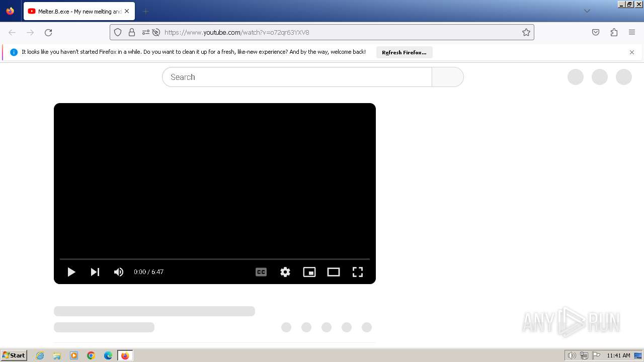The width and height of the screenshot is (644, 362).
Task: Click the 0:00 / 6:47 time display
Action: 148,272
